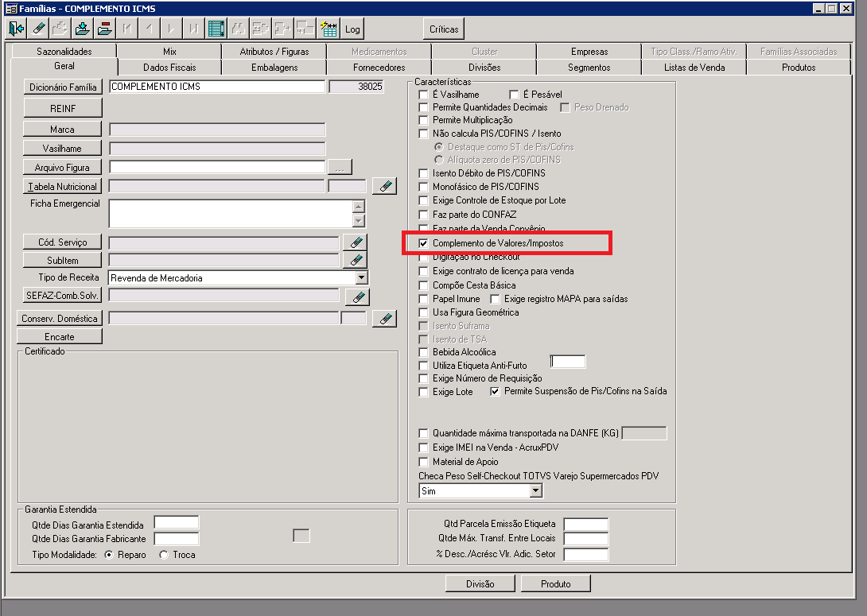Image resolution: width=867 pixels, height=616 pixels.
Task: Click the Qtde Dias Garantia Estendida field
Action: point(177,523)
